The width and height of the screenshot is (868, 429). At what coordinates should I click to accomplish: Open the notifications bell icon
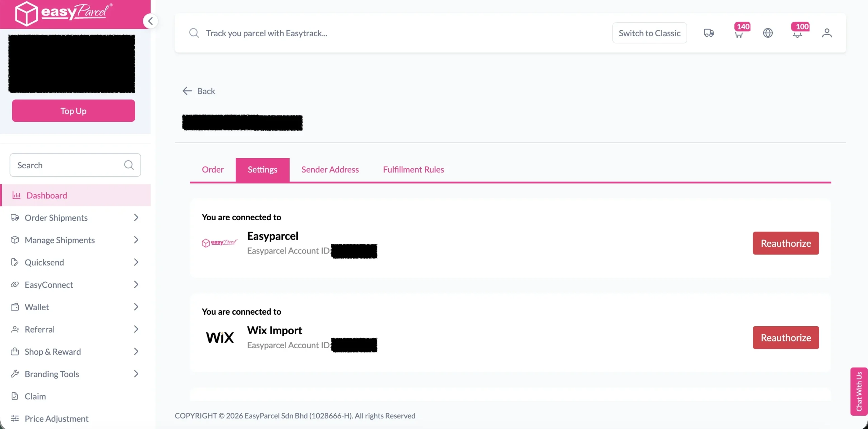coord(797,34)
